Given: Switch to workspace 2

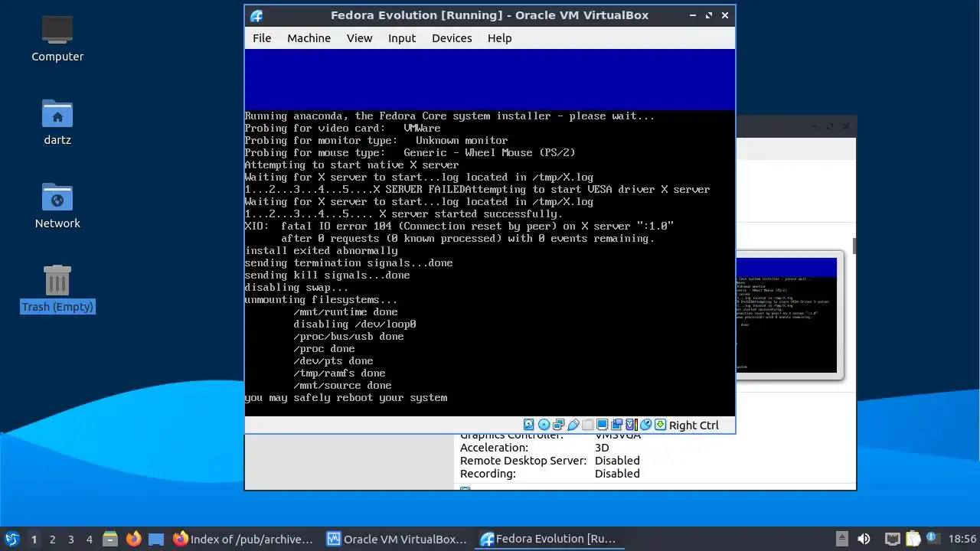Looking at the screenshot, I should point(52,539).
